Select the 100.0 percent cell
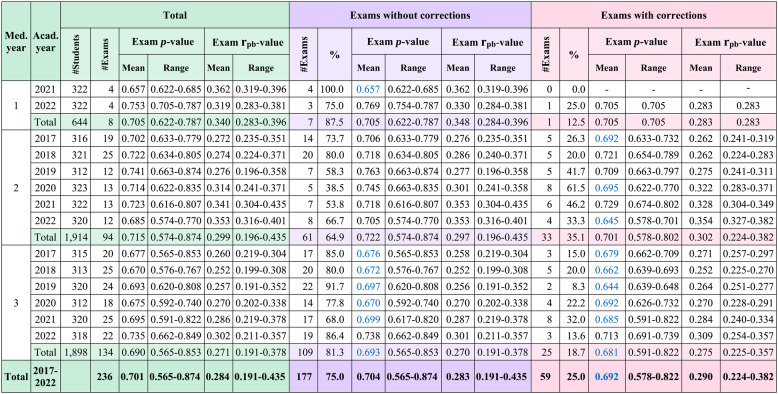The width and height of the screenshot is (778, 394). (x=334, y=89)
